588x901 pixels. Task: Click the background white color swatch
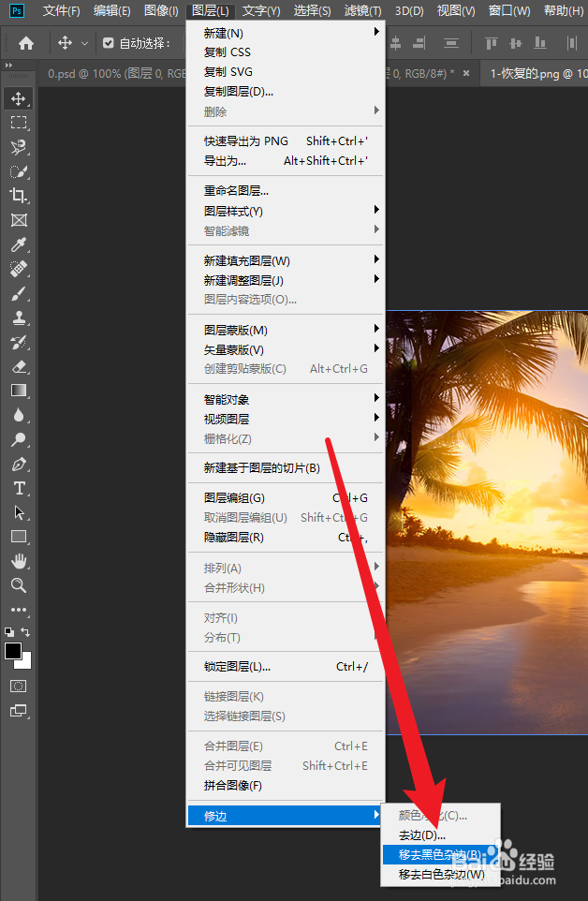click(x=26, y=664)
